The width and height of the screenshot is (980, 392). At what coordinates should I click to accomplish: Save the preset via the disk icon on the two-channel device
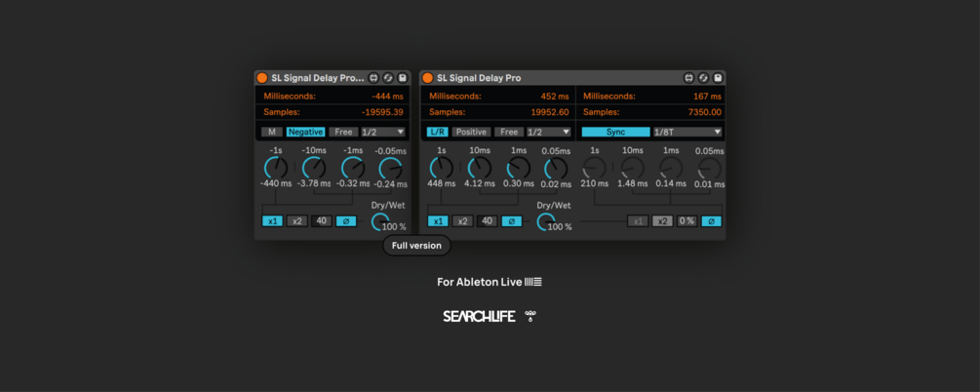click(x=718, y=78)
